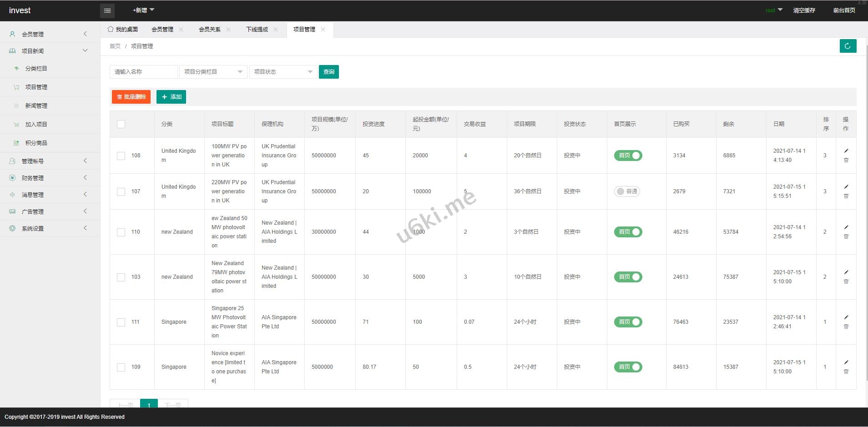The image size is (868, 427).
Task: Expand the 财务管理 sidebar menu
Action: [x=50, y=178]
